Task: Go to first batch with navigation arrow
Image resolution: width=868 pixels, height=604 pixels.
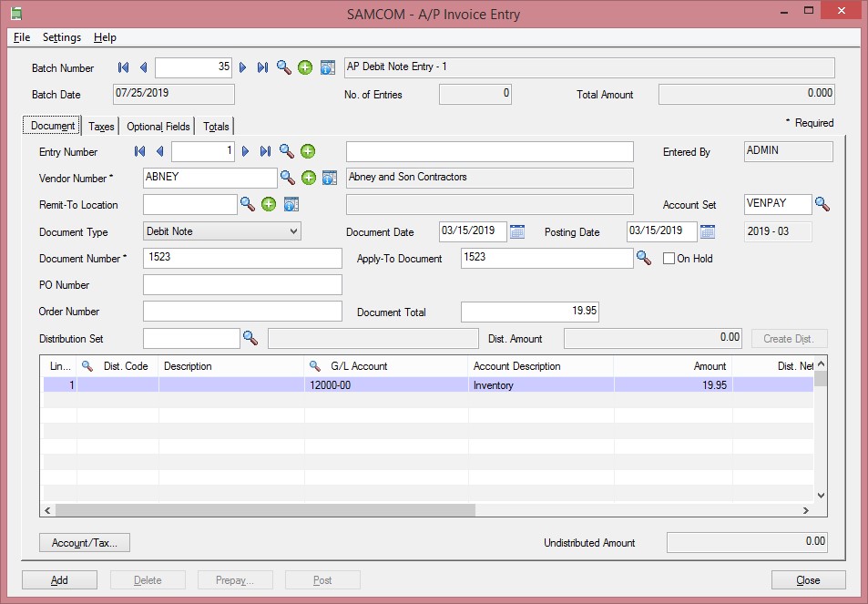Action: [124, 67]
